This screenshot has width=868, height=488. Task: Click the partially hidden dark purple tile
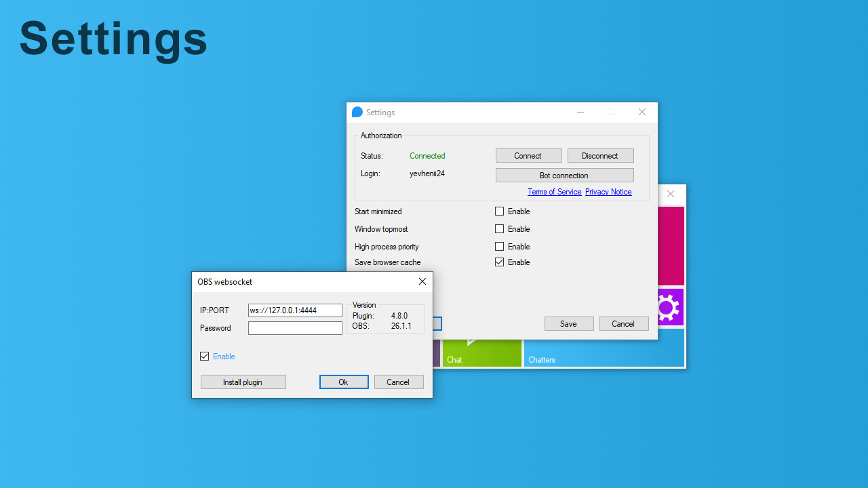click(437, 352)
